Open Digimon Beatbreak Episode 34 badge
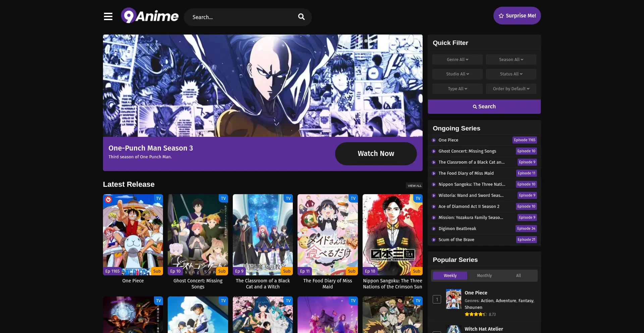 click(x=526, y=228)
